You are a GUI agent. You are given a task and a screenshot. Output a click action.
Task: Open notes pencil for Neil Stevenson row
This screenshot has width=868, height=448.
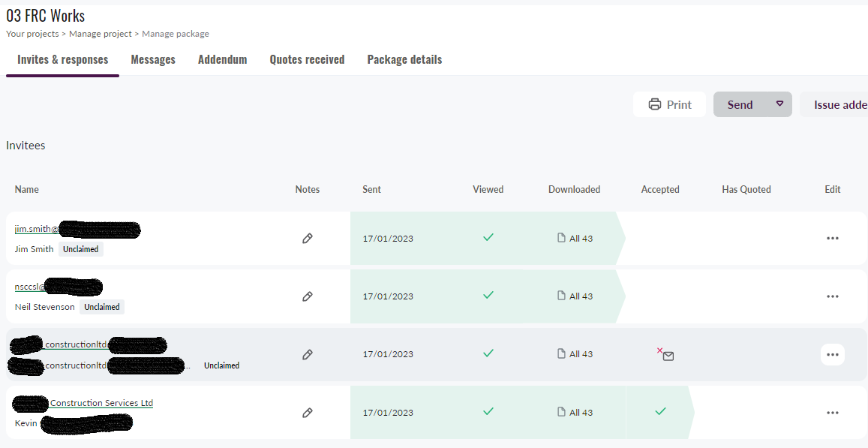click(307, 296)
